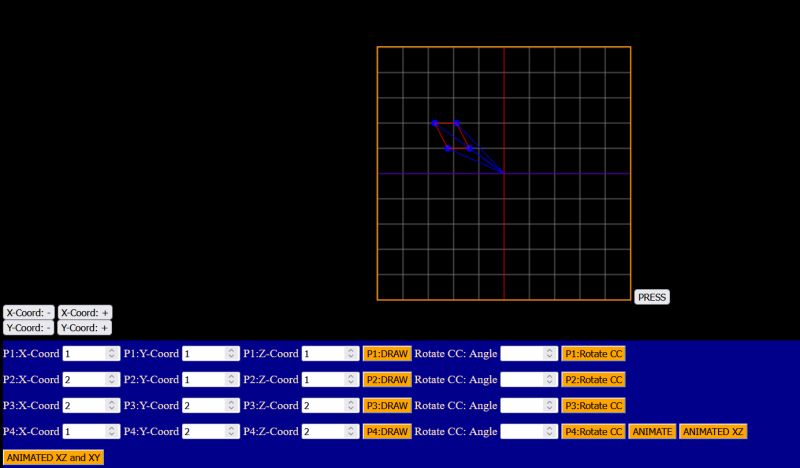800x468 pixels.
Task: Click the P3:Rotate CC button
Action: coord(593,406)
